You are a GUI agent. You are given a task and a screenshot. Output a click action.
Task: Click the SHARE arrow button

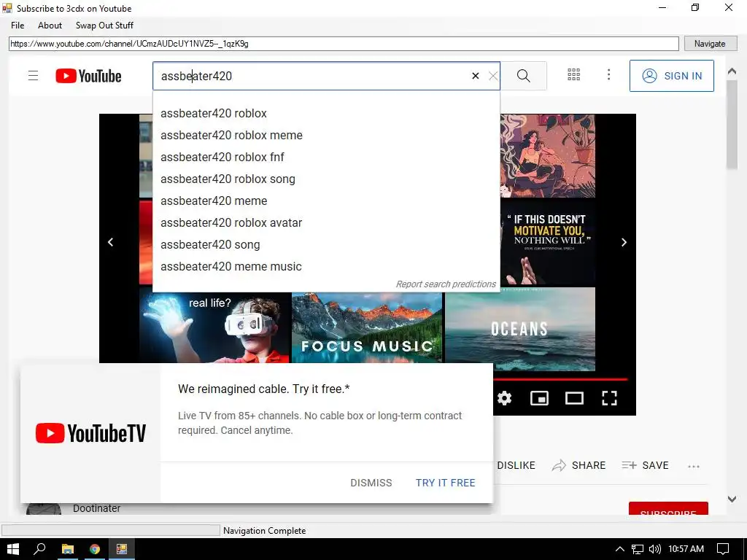578,465
